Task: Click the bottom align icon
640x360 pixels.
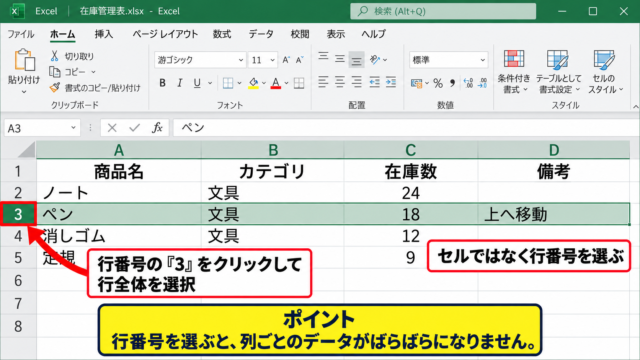Action: pyautogui.click(x=356, y=61)
